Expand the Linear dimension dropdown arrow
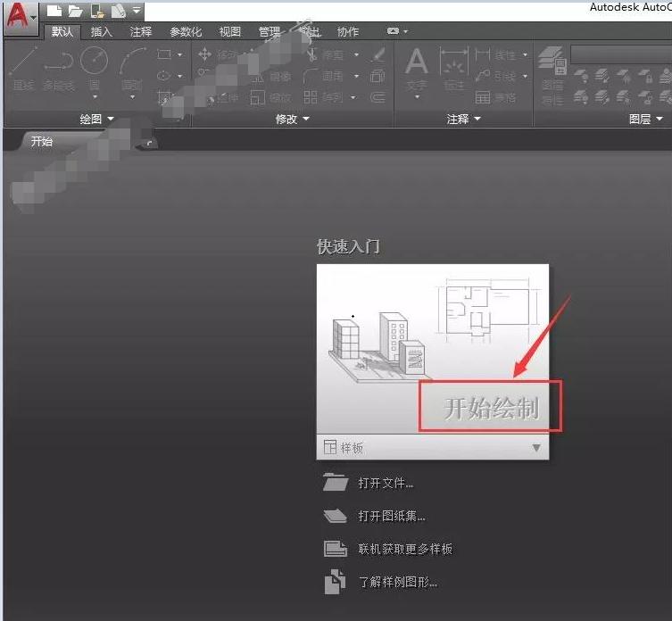 coord(526,54)
